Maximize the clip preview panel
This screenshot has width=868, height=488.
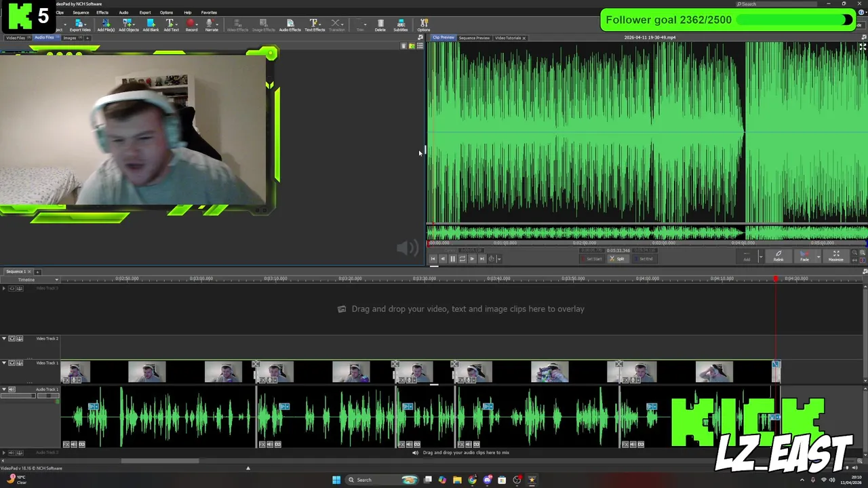coord(835,256)
